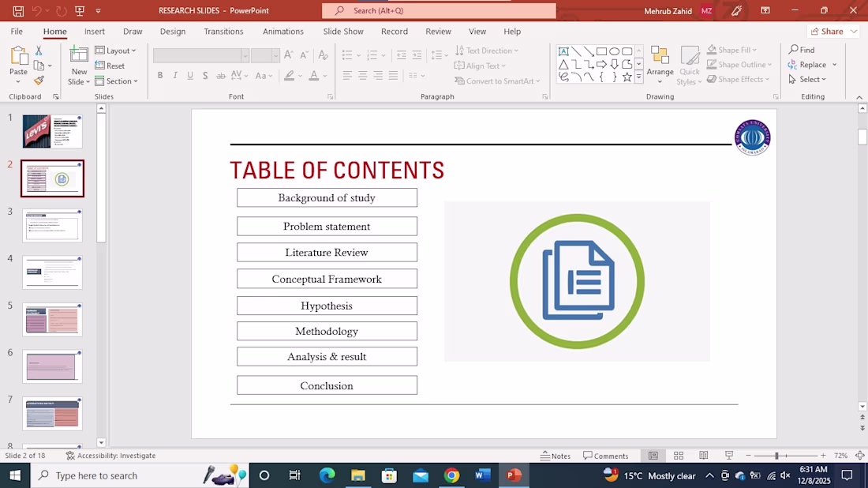Toggle Normal view in status bar

(x=653, y=456)
